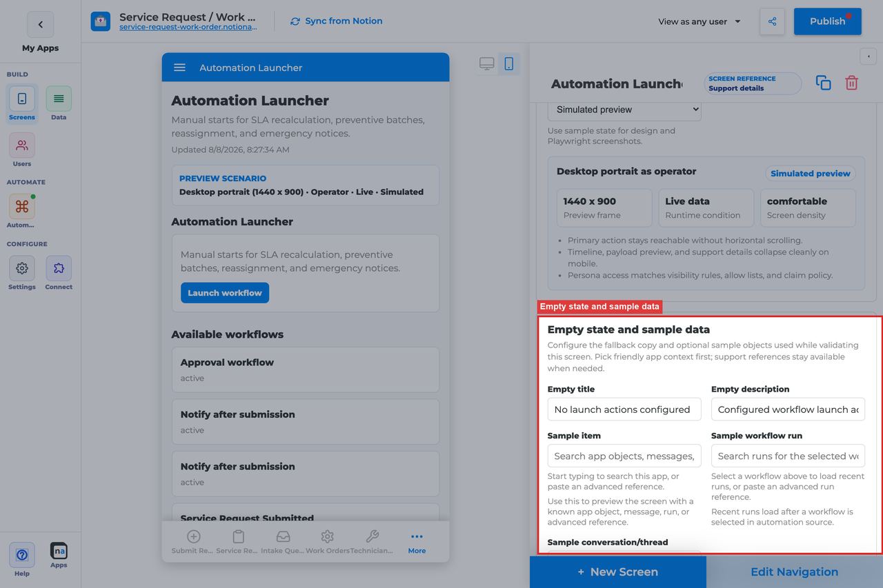Screen dimensions: 883x588
Task: Open the Screens builder section
Action: click(x=22, y=103)
